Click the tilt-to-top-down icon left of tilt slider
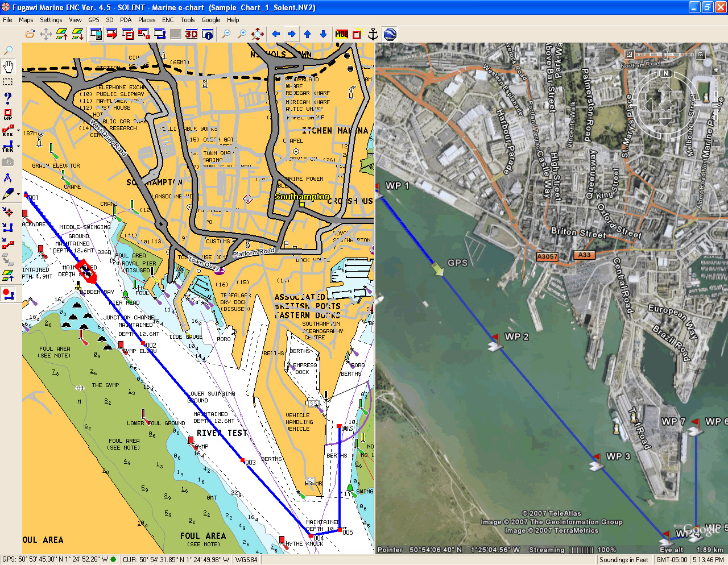The image size is (728, 565). [629, 55]
